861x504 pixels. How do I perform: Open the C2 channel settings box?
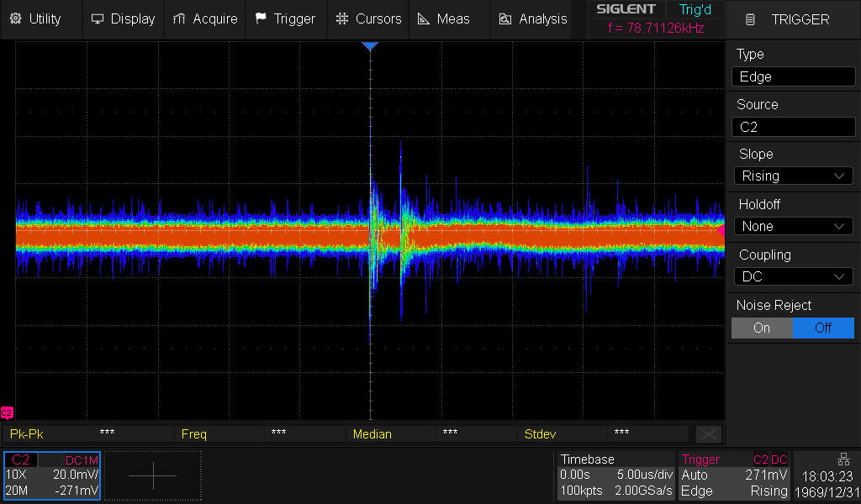click(52, 475)
